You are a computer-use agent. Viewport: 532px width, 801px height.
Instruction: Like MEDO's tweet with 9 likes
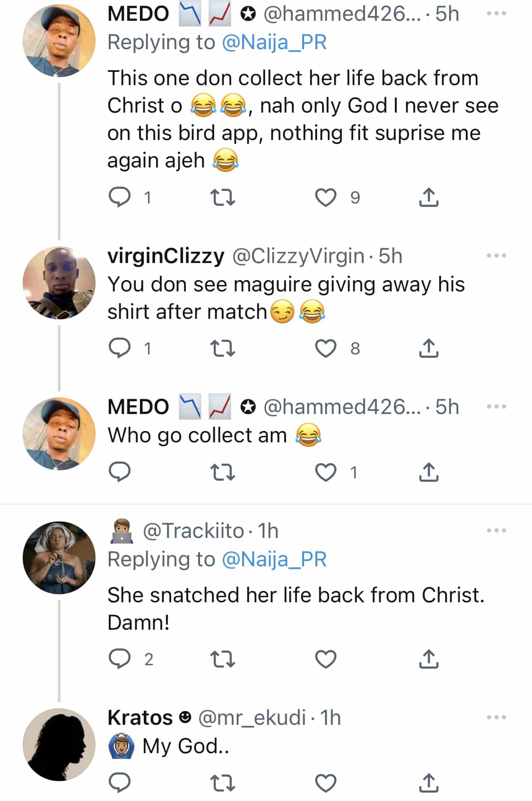[x=326, y=197]
